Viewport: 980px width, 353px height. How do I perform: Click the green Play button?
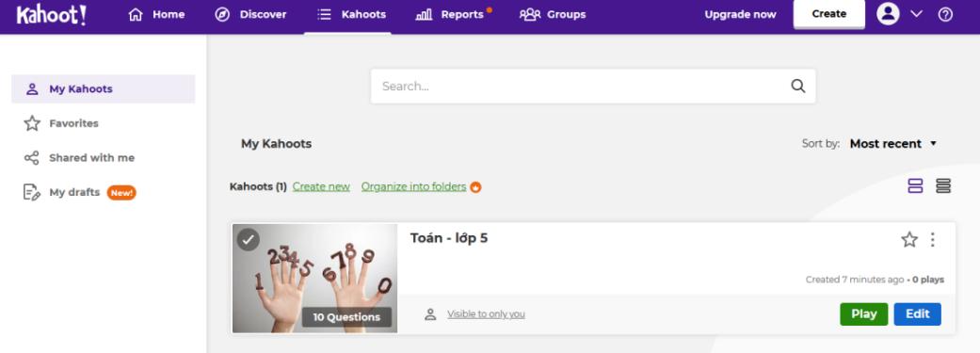(x=864, y=314)
